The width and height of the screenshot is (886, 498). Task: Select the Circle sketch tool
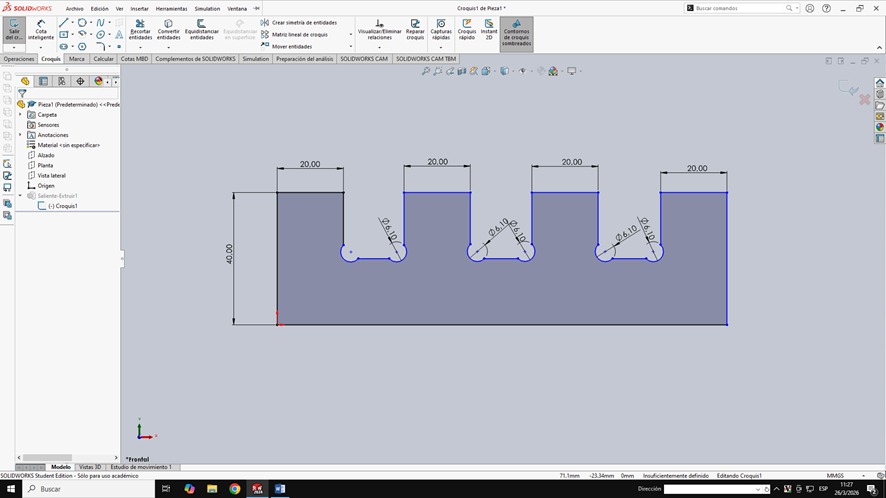(x=82, y=23)
